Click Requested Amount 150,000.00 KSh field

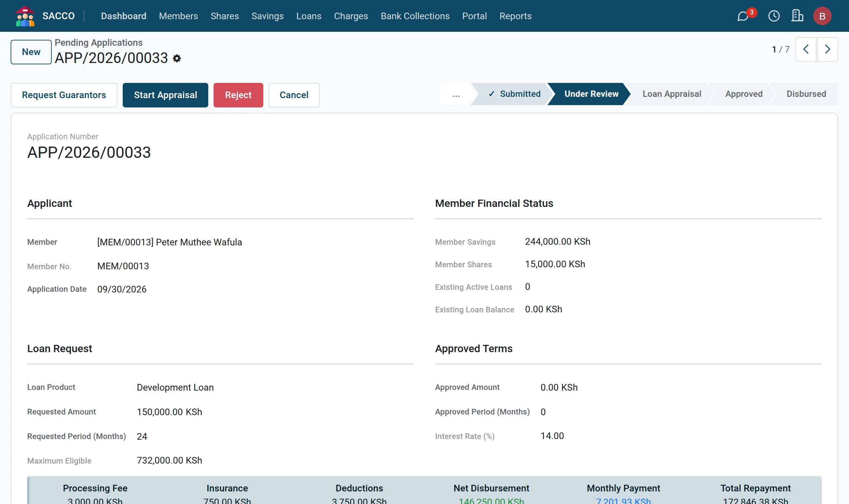tap(169, 412)
